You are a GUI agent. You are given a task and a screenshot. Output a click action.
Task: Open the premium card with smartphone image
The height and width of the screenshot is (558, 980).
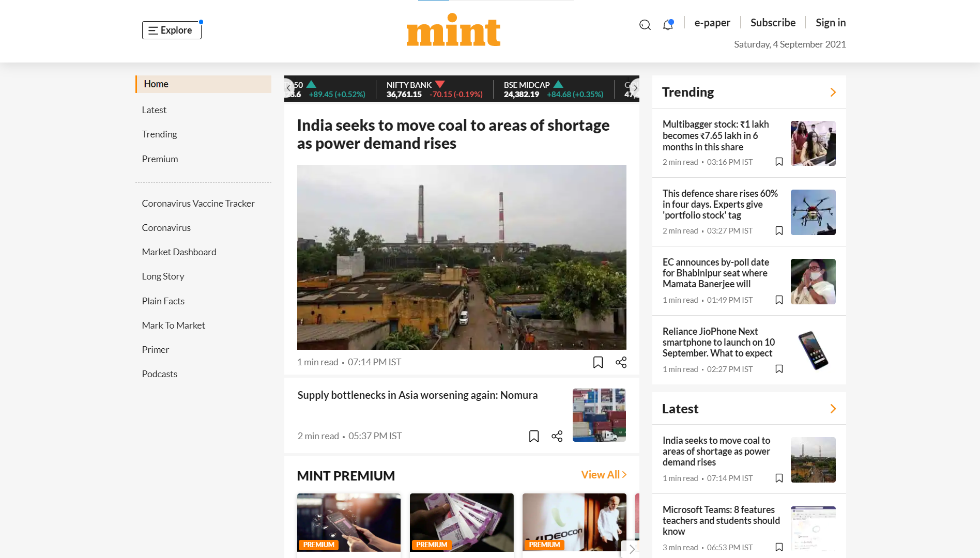pos(349,522)
